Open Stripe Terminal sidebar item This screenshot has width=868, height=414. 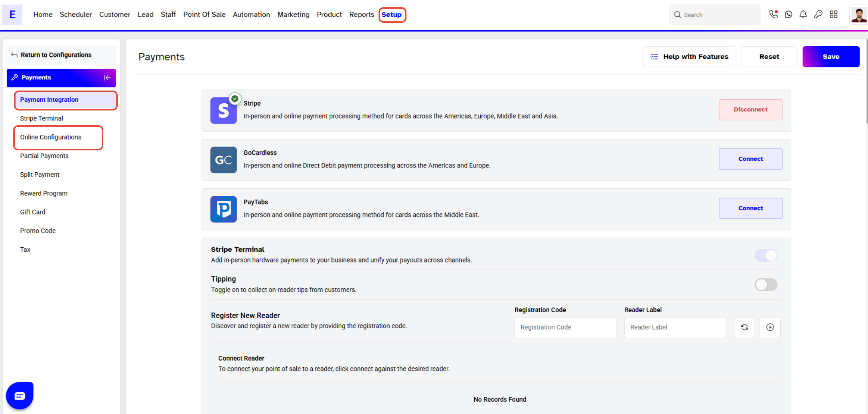click(41, 118)
